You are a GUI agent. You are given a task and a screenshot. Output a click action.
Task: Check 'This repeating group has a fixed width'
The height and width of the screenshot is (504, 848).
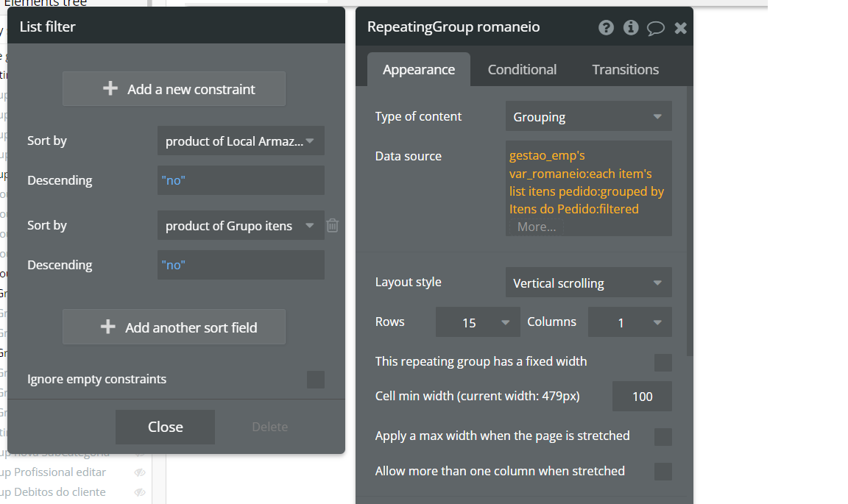pyautogui.click(x=662, y=362)
